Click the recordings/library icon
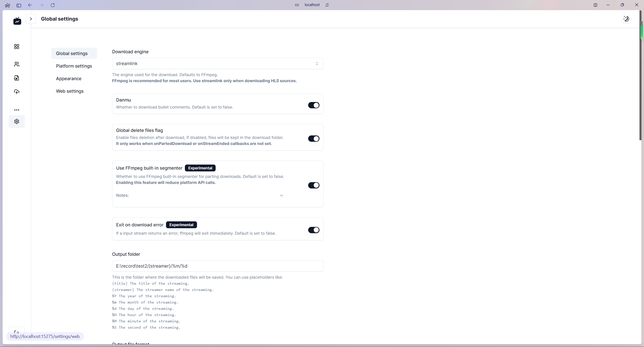 tap(17, 78)
